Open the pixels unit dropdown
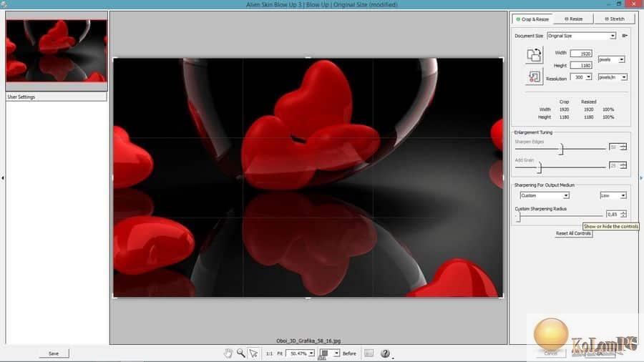 click(611, 59)
